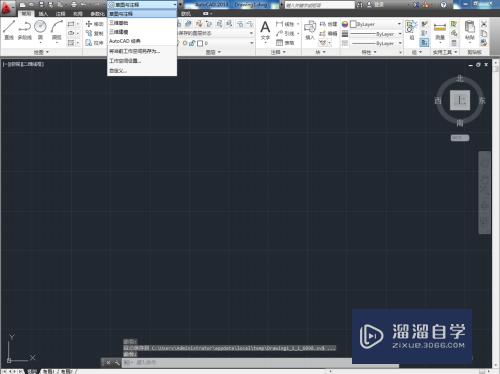This screenshot has height=374, width=500.
Task: Click ViewCube south (南) direction
Action: coord(460,123)
